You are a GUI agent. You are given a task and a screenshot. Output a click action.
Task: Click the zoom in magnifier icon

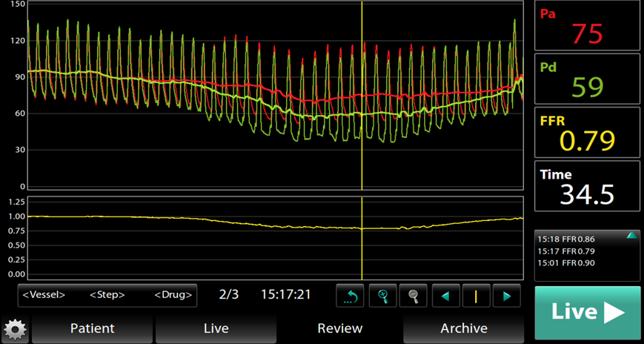coord(382,296)
